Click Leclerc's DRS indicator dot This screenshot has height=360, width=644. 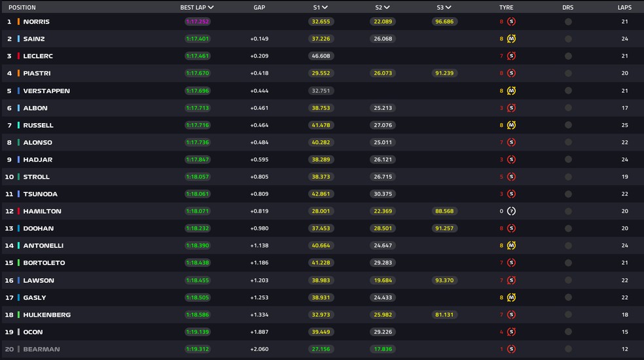pos(568,56)
